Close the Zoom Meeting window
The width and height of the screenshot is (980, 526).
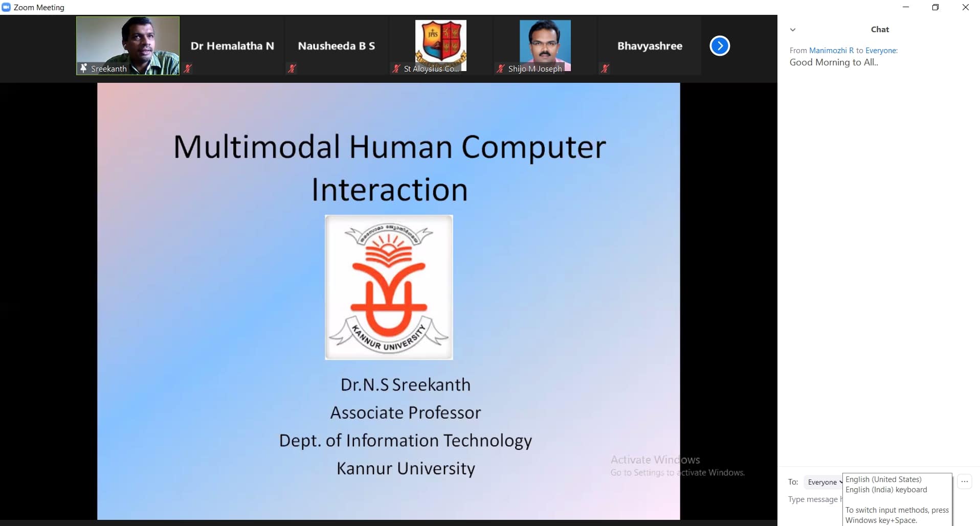965,7
